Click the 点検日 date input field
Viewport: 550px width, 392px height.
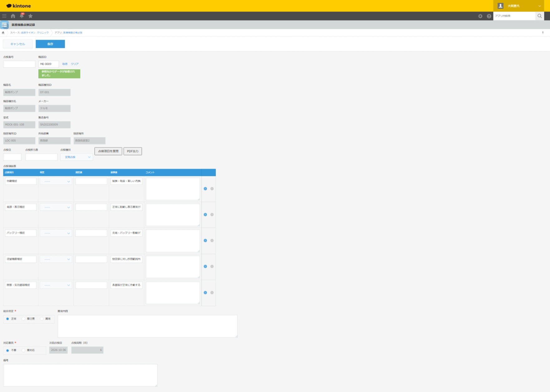[12, 157]
